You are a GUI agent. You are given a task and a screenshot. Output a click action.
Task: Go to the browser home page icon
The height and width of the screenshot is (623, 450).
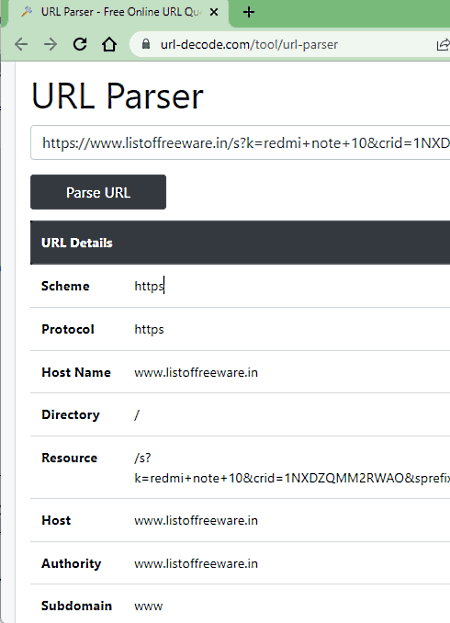109,44
